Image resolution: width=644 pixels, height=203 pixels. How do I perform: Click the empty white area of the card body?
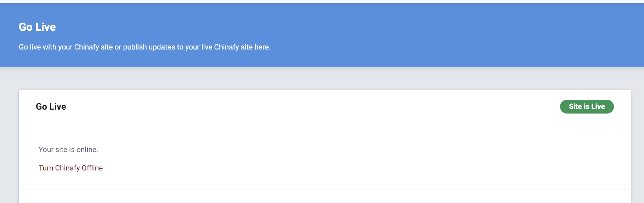pos(354,157)
